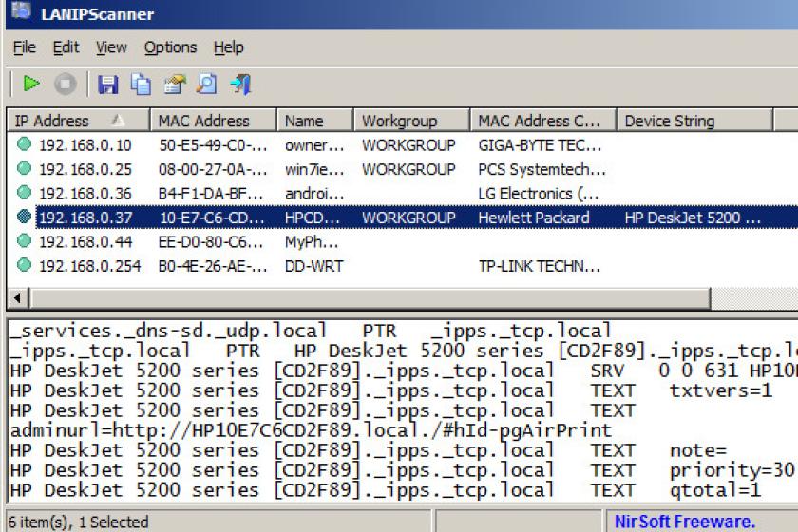Click TP-LINK TECHN... company cell
Viewport: 798px width, 532px height.
point(539,266)
